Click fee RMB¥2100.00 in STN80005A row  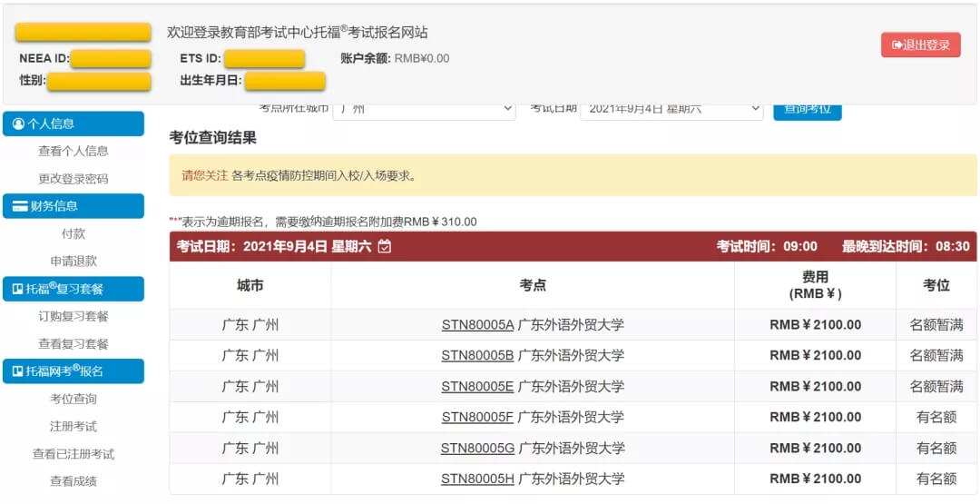pos(815,324)
